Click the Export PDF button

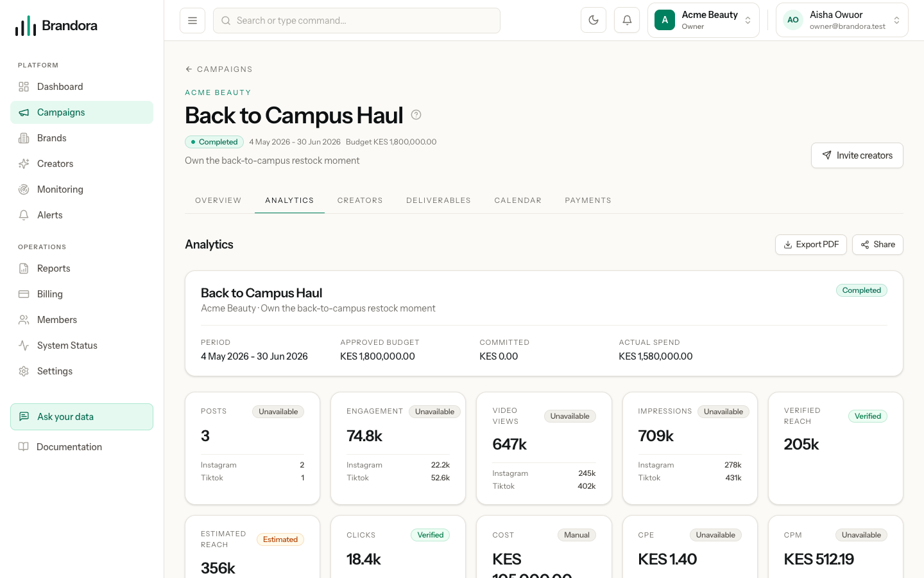coord(811,245)
